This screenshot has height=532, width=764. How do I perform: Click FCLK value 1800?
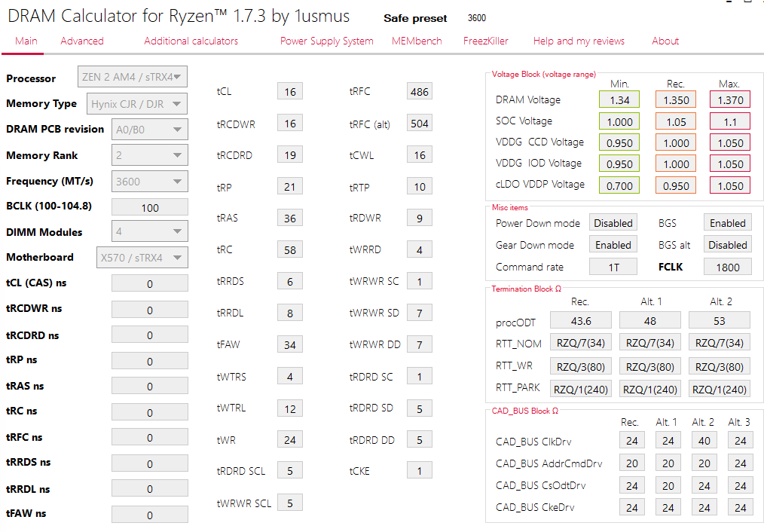[727, 267]
